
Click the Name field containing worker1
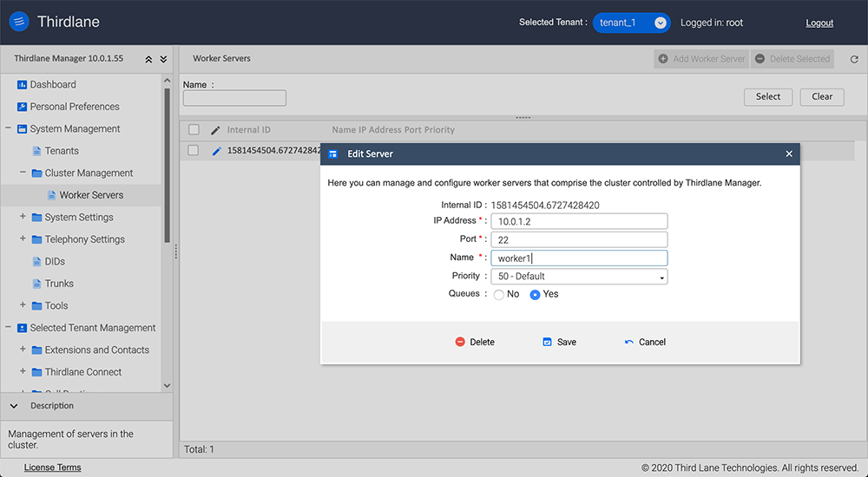pos(579,258)
